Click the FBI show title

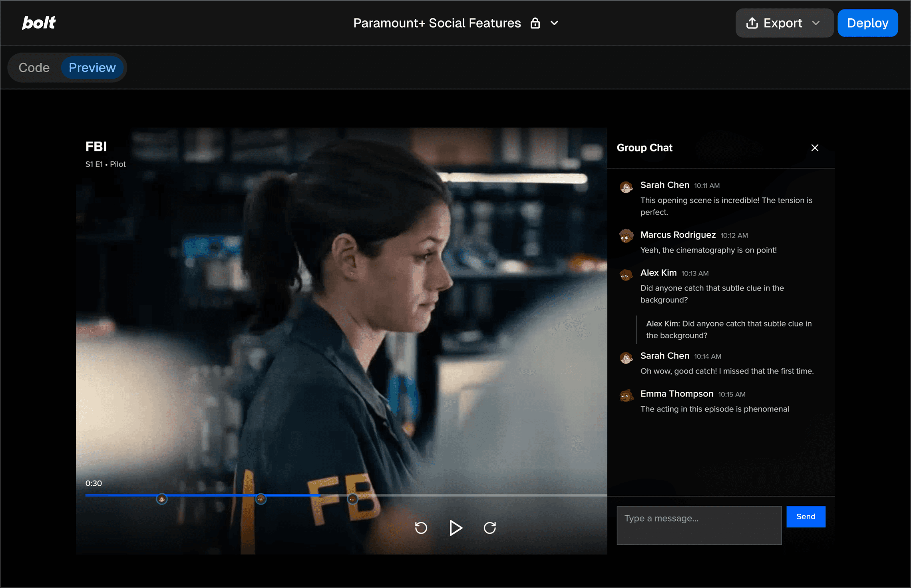[x=96, y=147]
